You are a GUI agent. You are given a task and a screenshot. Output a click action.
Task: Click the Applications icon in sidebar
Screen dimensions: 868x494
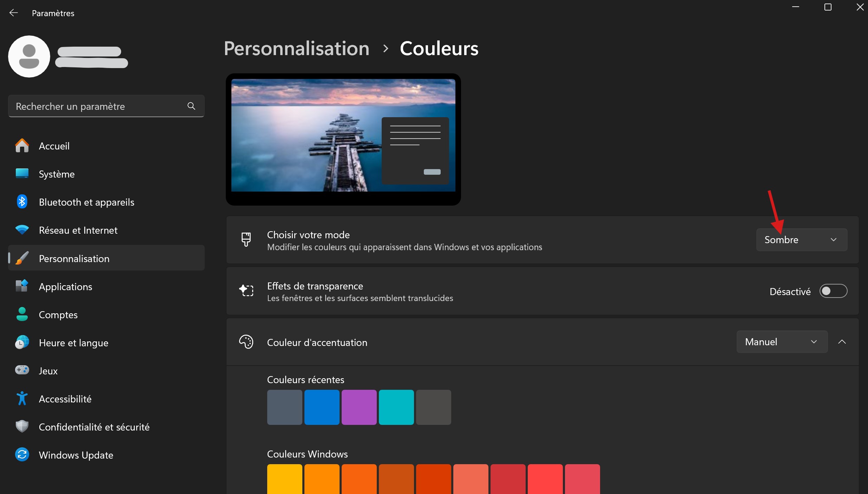point(22,286)
